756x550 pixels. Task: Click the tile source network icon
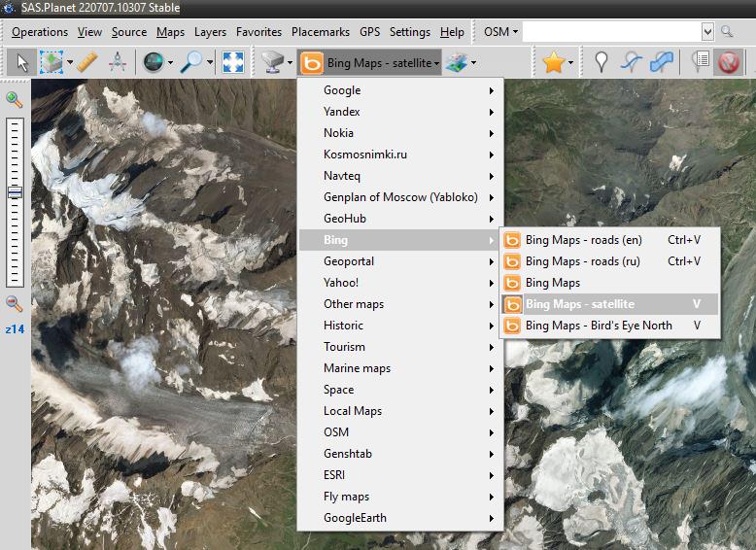[272, 62]
